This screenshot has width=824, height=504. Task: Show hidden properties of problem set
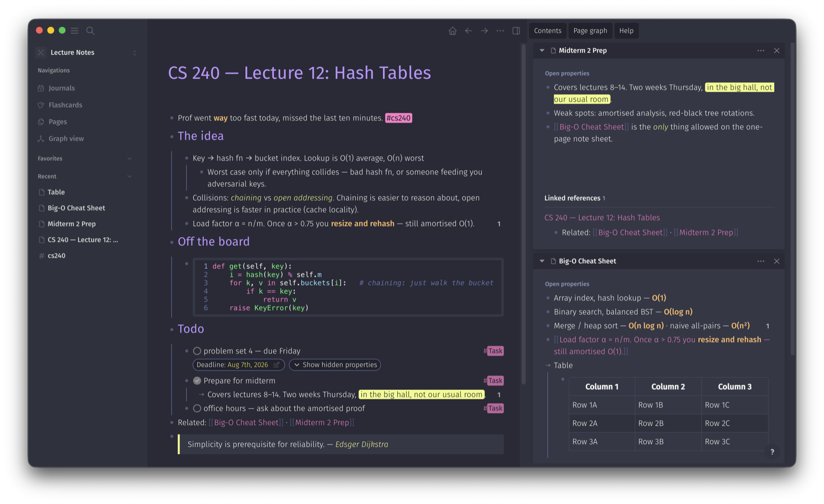pyautogui.click(x=335, y=365)
